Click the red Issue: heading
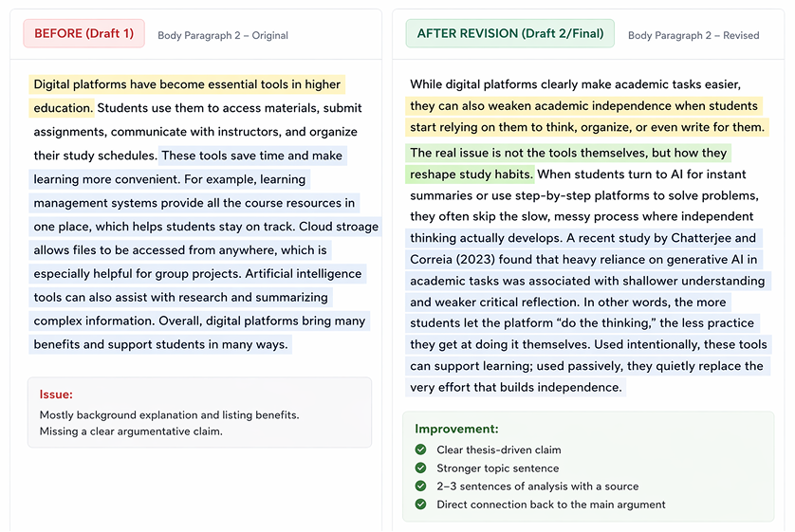 click(56, 394)
